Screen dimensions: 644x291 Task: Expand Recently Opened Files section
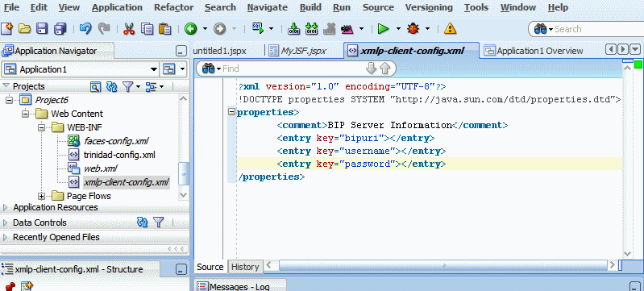(x=5, y=238)
